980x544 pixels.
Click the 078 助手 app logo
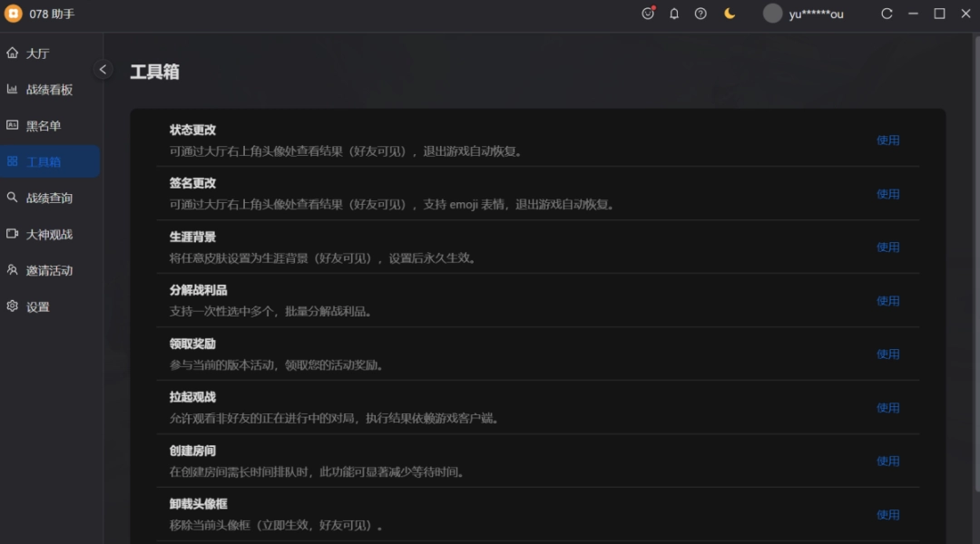[14, 14]
